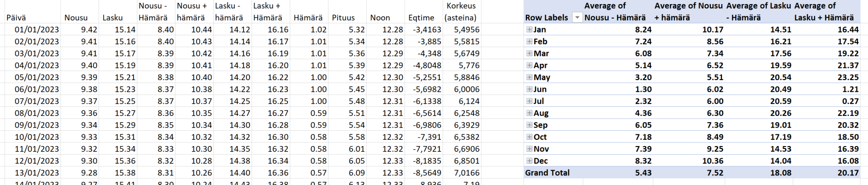This screenshot has width=868, height=185.
Task: Select the Noon header cell
Action: pyautogui.click(x=385, y=12)
